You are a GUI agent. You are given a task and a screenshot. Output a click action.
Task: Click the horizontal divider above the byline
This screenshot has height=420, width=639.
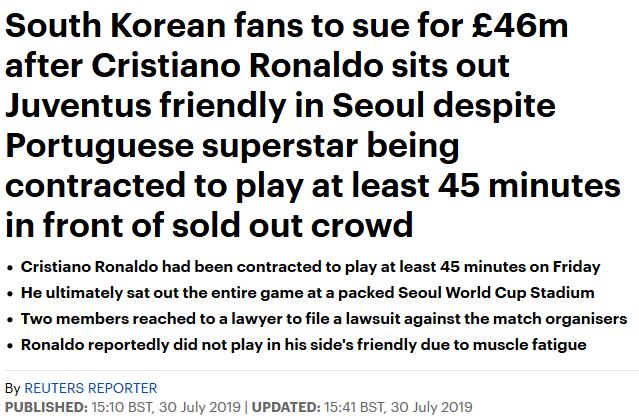[322, 370]
